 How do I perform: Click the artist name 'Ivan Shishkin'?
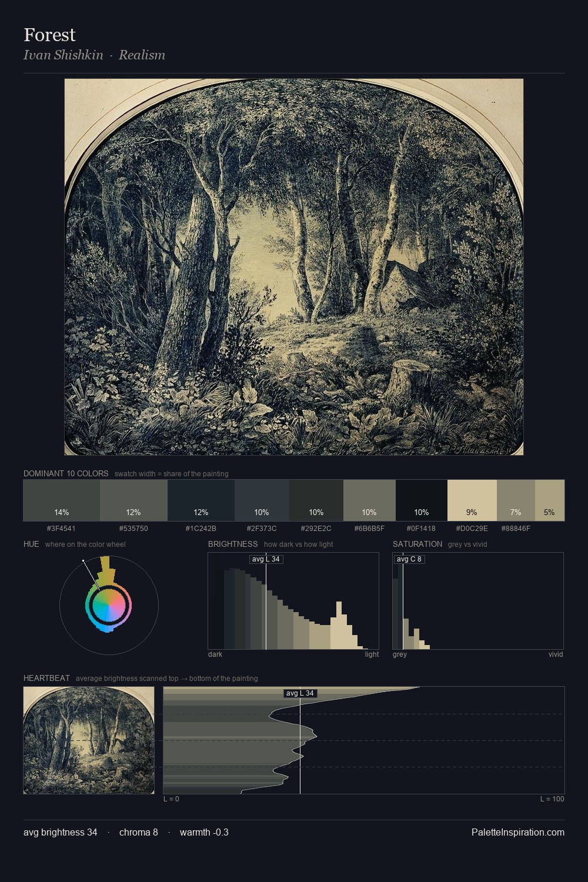63,55
